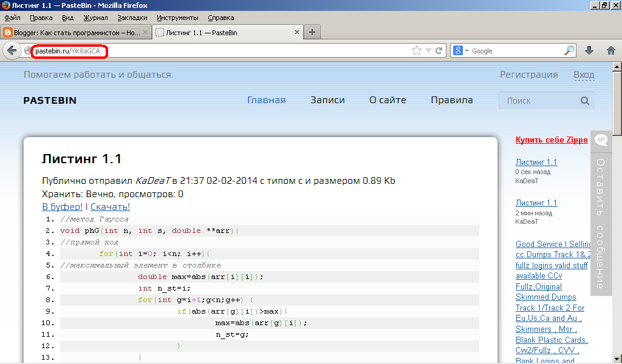Open the Журнал menu

click(x=95, y=18)
